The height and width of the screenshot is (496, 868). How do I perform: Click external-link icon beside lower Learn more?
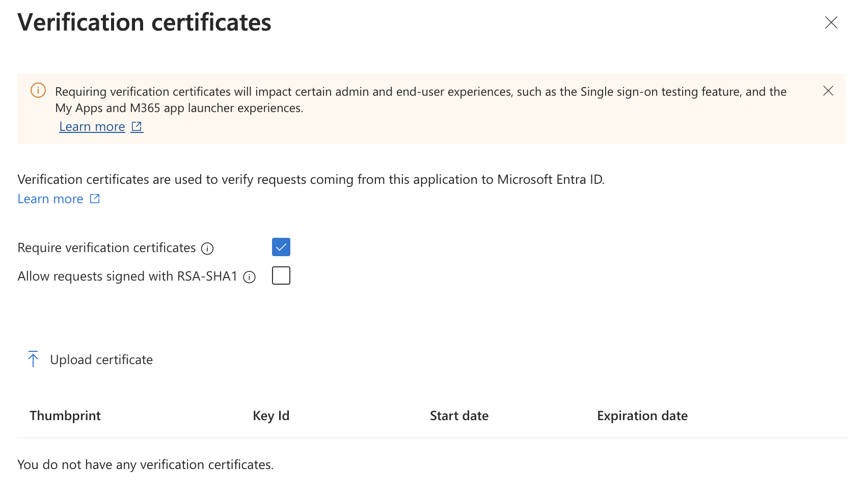[95, 199]
